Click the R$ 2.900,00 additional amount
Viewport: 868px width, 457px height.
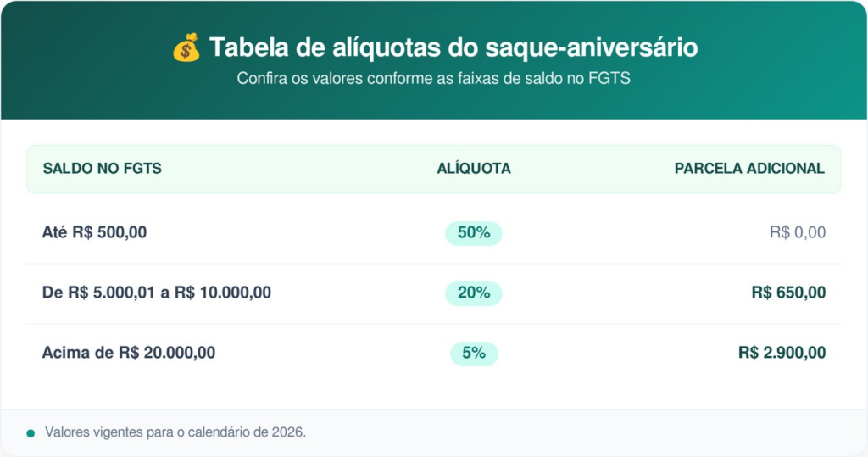pos(782,354)
